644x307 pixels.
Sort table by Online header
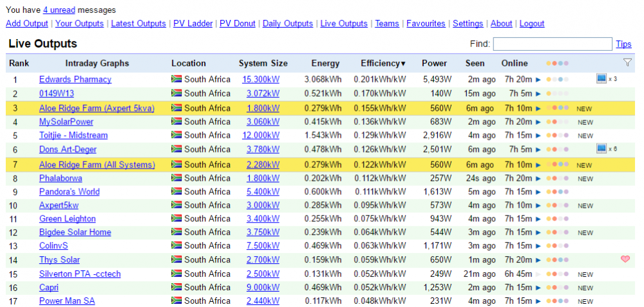point(514,63)
